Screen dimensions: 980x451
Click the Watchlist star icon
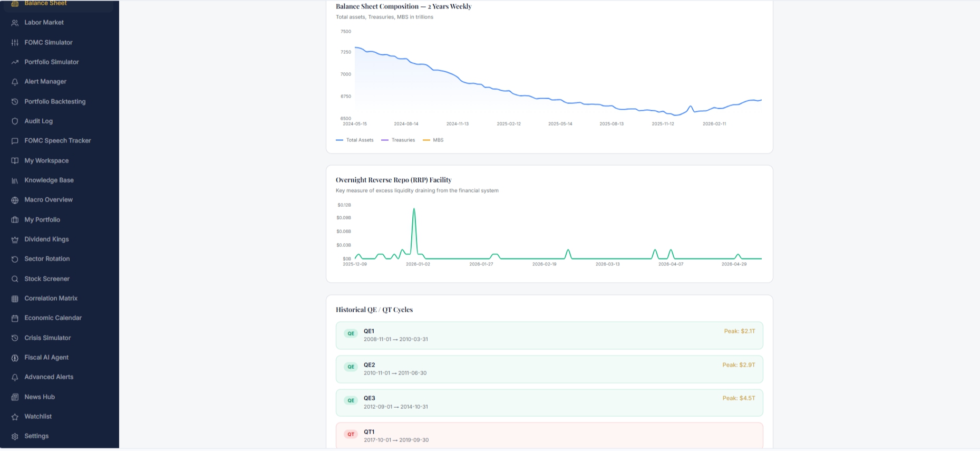pyautogui.click(x=15, y=417)
